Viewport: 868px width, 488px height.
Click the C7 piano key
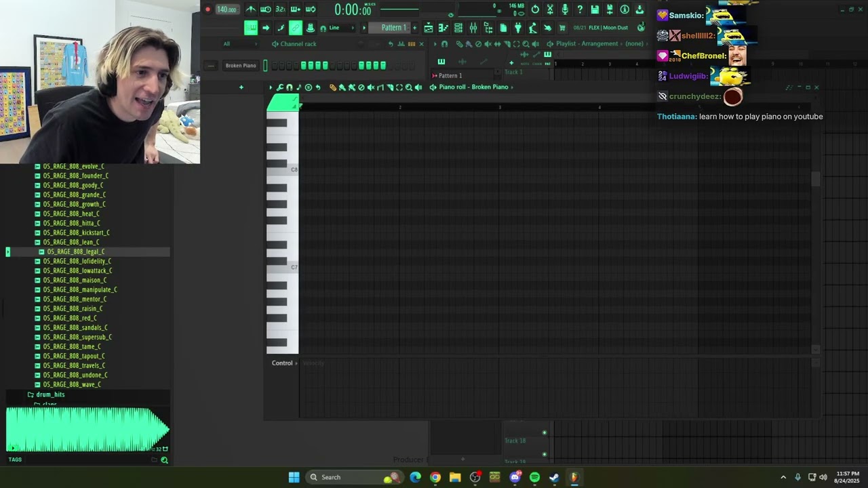(x=282, y=268)
